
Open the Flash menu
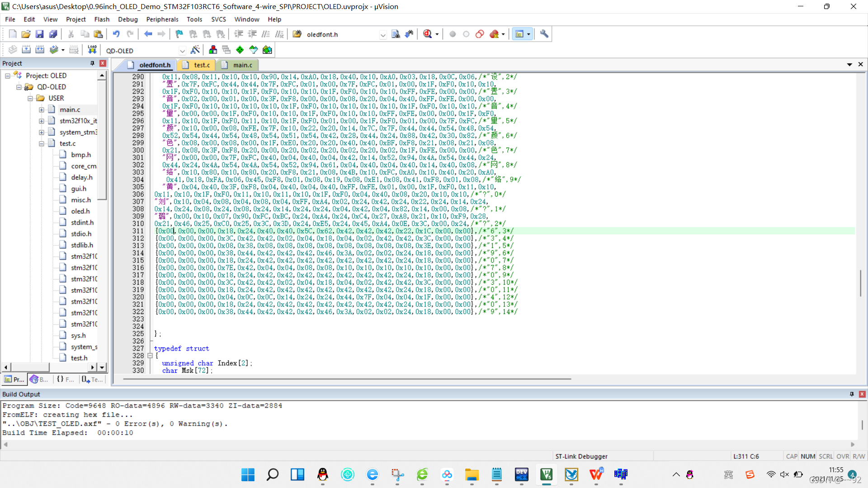click(102, 19)
